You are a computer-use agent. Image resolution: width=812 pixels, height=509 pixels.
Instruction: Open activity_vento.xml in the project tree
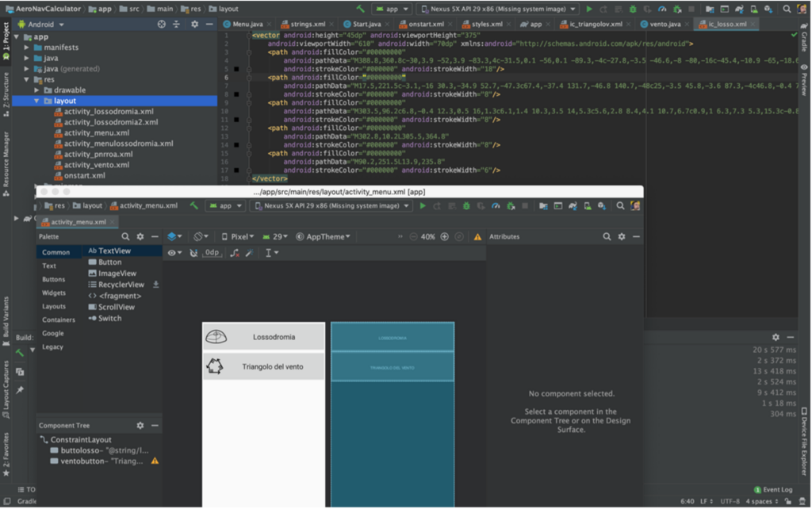point(97,165)
